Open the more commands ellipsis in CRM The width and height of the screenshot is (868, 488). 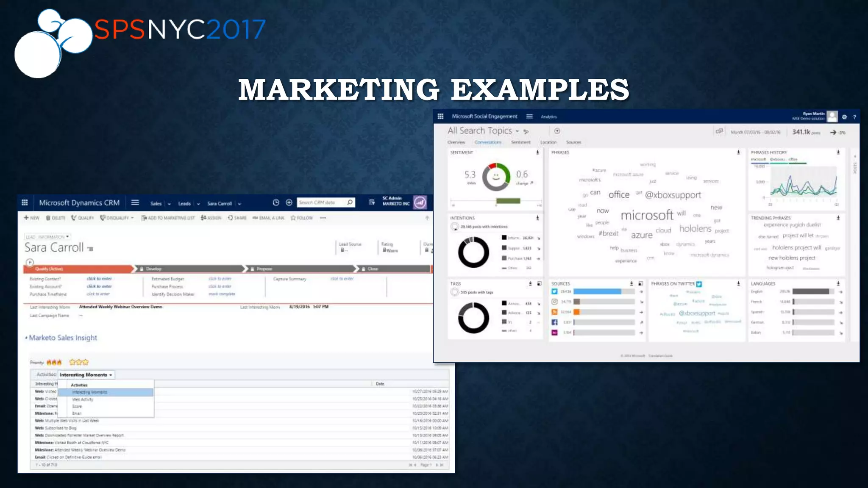pyautogui.click(x=323, y=218)
